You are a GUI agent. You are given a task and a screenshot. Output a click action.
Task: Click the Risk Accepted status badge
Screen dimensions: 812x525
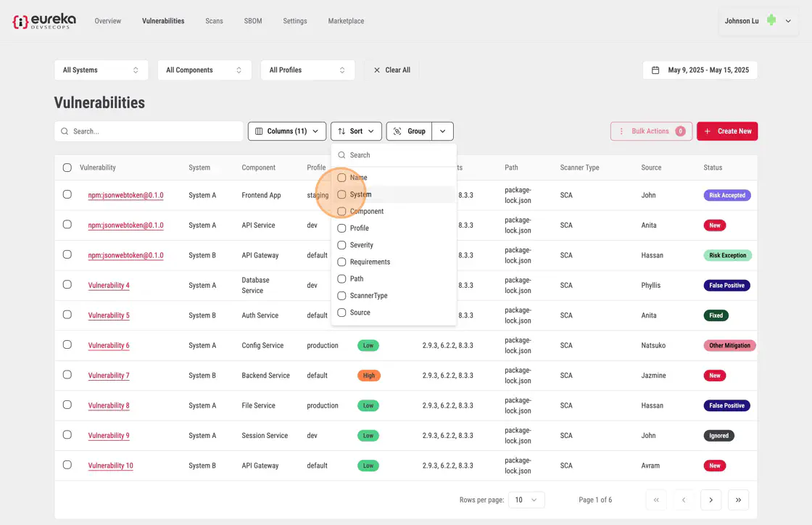[x=726, y=195]
